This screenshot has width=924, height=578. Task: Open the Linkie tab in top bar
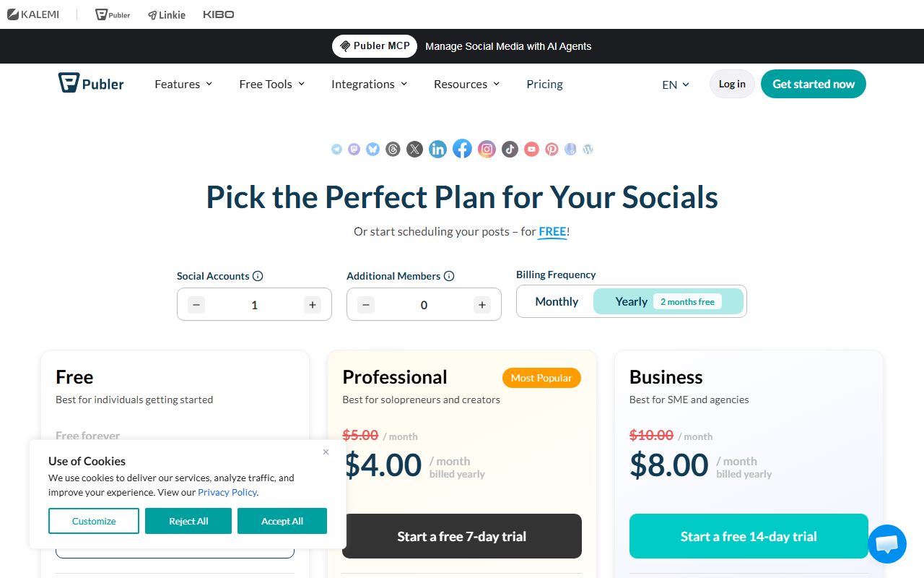[167, 14]
